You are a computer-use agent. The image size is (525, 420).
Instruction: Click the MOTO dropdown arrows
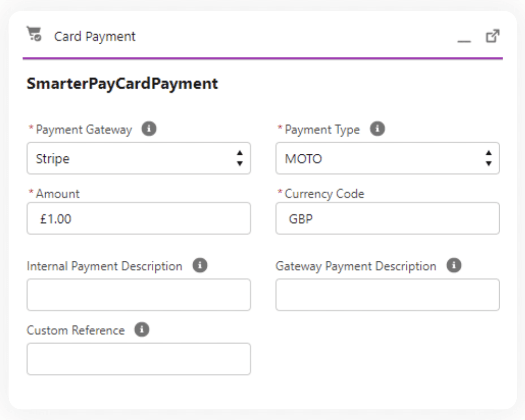(489, 159)
